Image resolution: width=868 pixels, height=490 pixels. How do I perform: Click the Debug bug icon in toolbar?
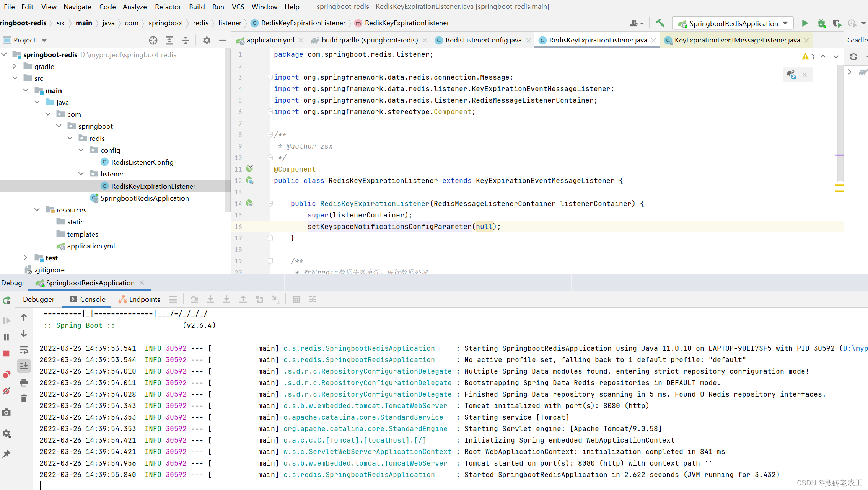point(821,23)
